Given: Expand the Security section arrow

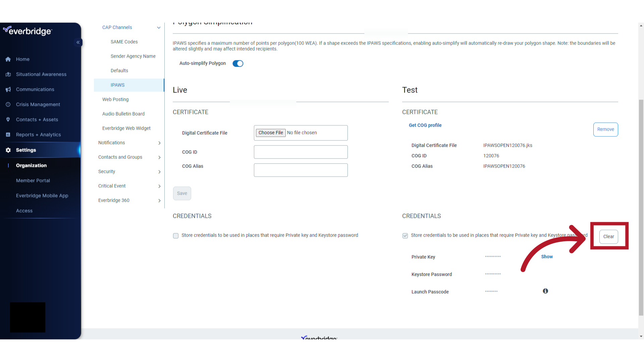Looking at the screenshot, I should (x=159, y=172).
